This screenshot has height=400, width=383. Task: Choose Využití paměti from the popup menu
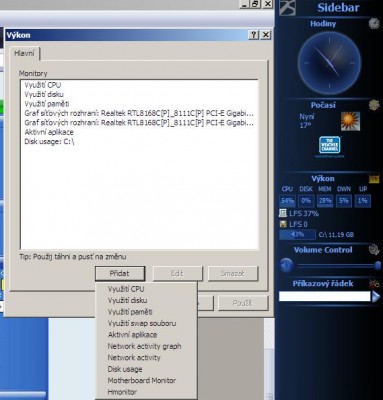click(x=147, y=312)
